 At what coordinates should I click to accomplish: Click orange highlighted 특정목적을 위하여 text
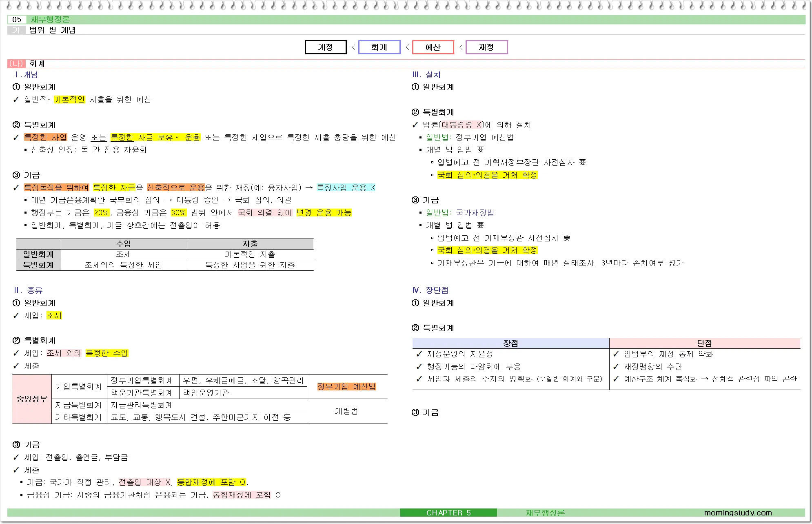tap(56, 187)
